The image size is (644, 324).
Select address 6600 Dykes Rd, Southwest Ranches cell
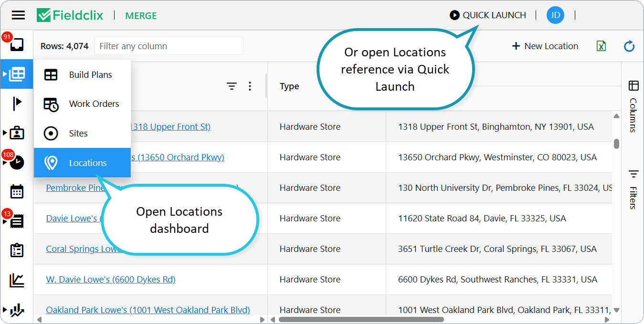click(499, 280)
